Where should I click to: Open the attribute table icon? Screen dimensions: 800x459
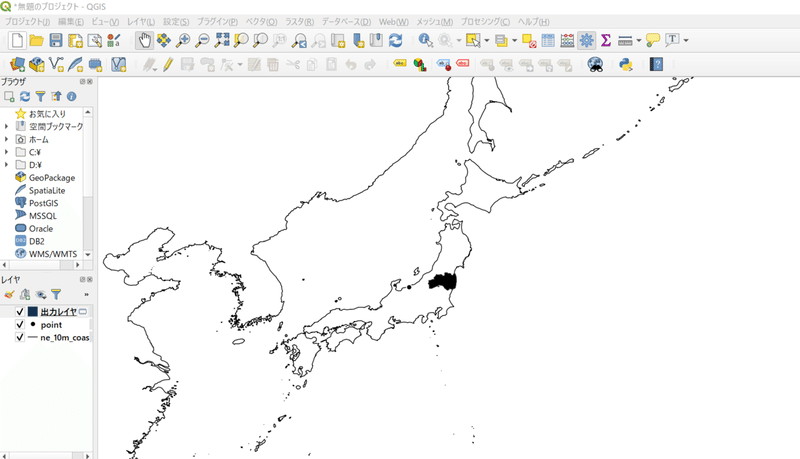pyautogui.click(x=548, y=40)
